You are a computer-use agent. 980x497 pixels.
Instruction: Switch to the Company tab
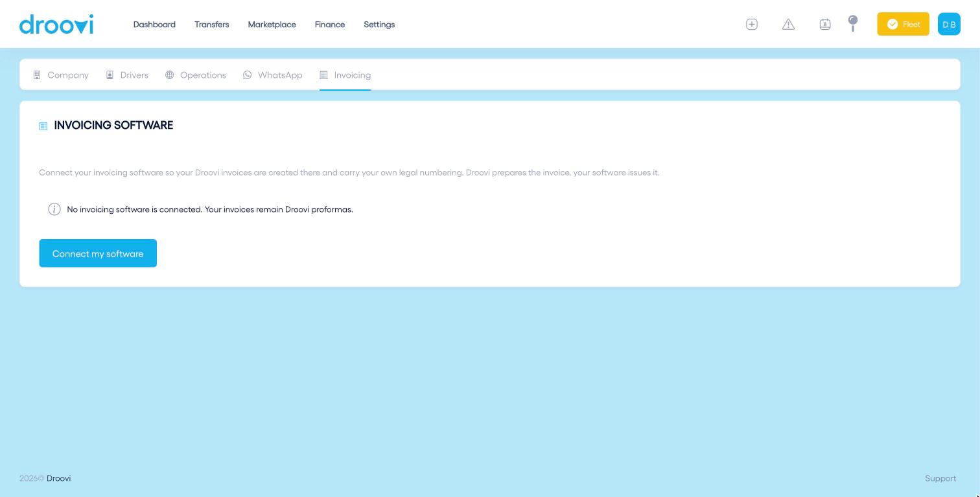tap(61, 75)
